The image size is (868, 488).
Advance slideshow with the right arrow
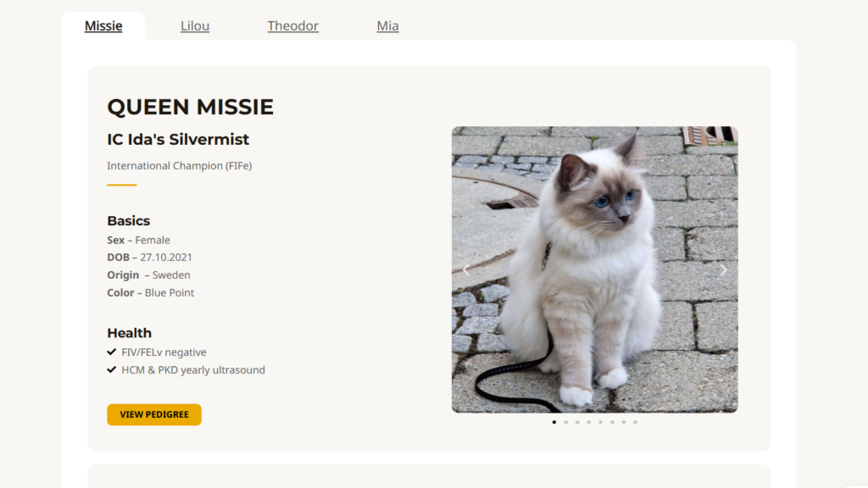(723, 269)
